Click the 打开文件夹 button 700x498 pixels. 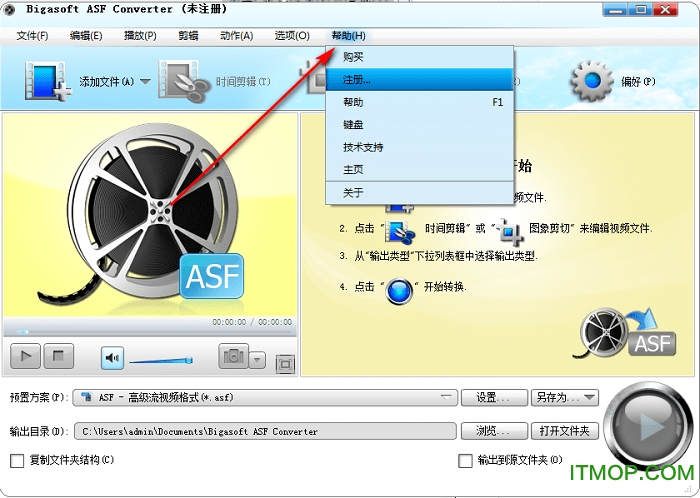(x=565, y=431)
